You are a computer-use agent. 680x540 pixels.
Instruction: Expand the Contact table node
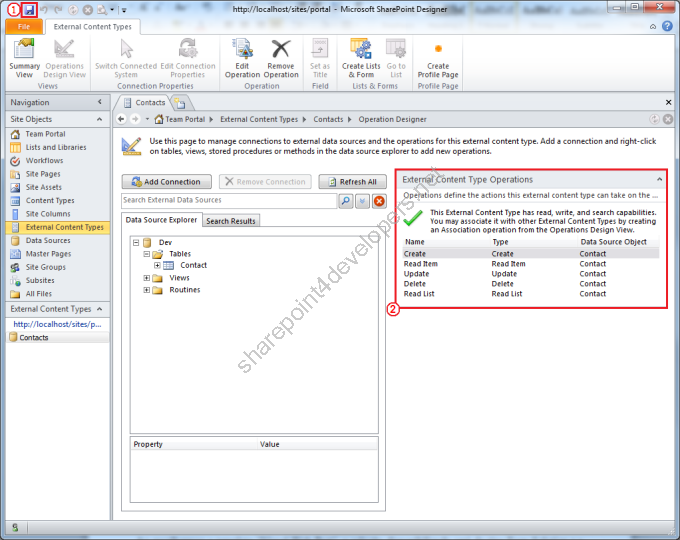pyautogui.click(x=157, y=265)
